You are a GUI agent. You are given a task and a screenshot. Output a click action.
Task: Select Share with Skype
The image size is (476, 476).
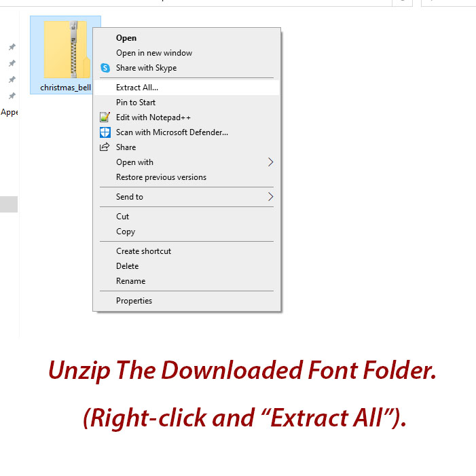(187, 68)
